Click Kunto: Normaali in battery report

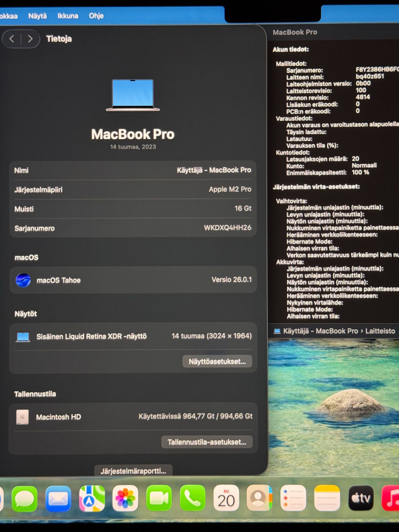[331, 166]
